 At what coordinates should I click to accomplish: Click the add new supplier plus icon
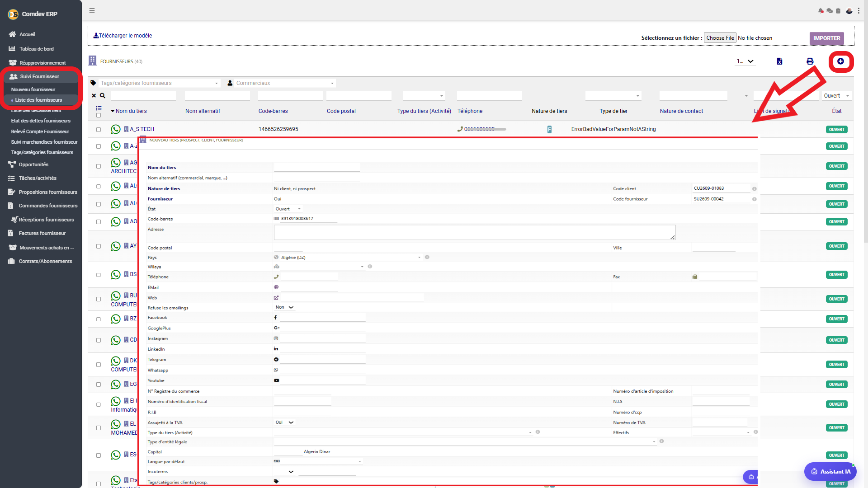click(840, 61)
